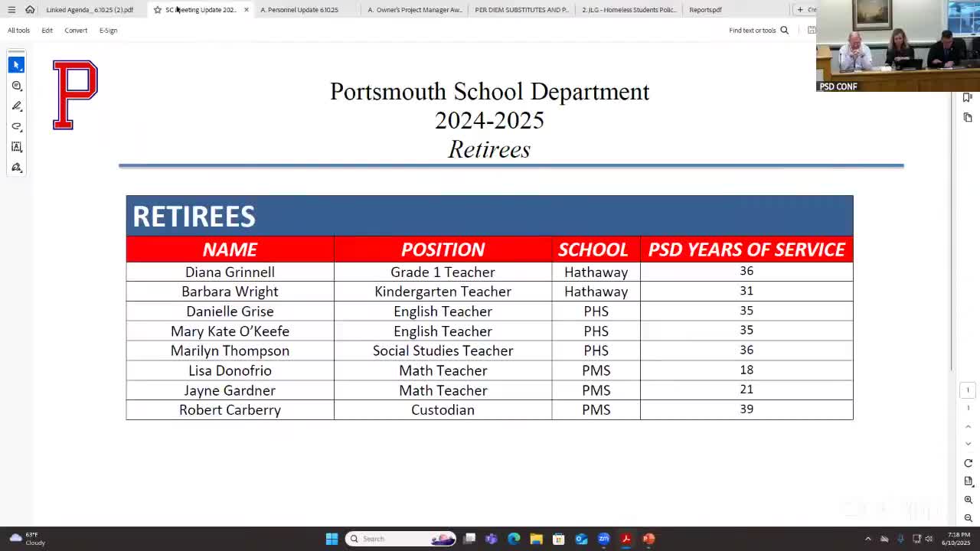Viewport: 980px width, 551px height.
Task: Zoom in on the document
Action: (968, 500)
